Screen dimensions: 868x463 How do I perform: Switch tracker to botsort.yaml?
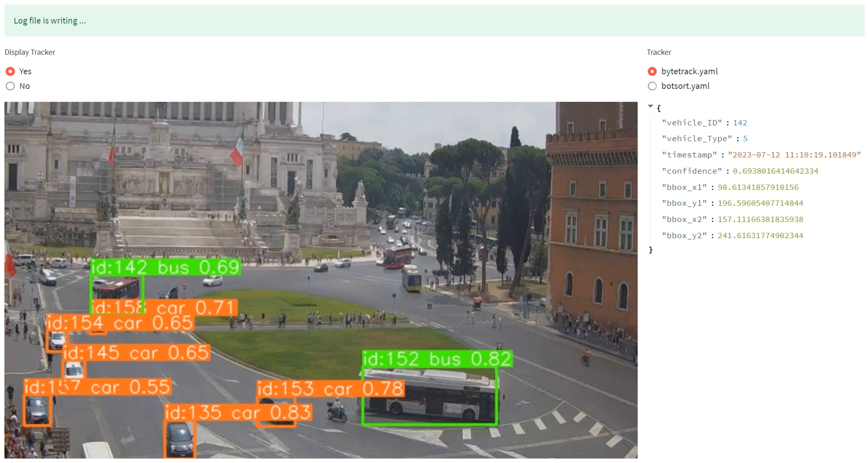point(652,86)
